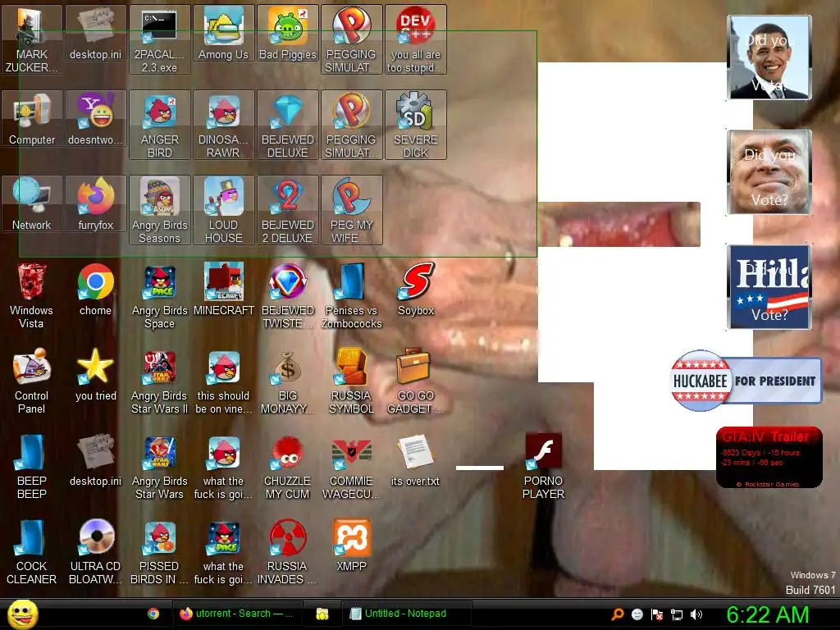The height and width of the screenshot is (630, 840).
Task: Select the ULTRA CD BLOATW... disc icon
Action: pyautogui.click(x=96, y=552)
